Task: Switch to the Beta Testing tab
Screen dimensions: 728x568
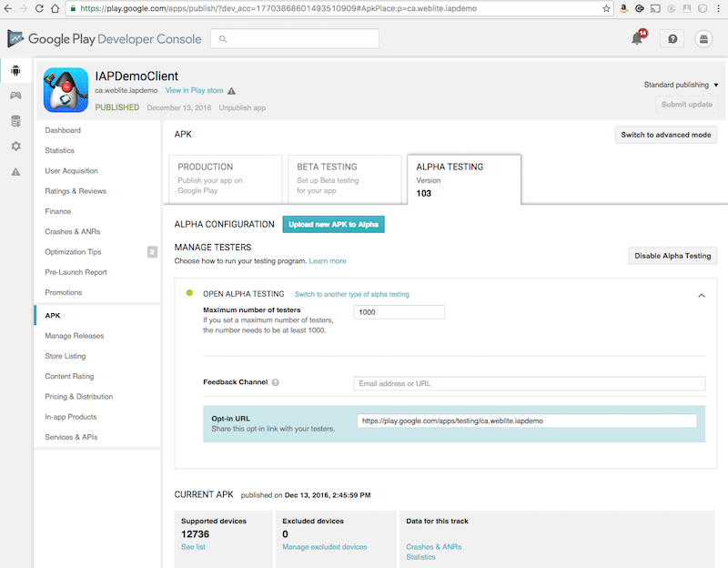Action: pyautogui.click(x=345, y=179)
